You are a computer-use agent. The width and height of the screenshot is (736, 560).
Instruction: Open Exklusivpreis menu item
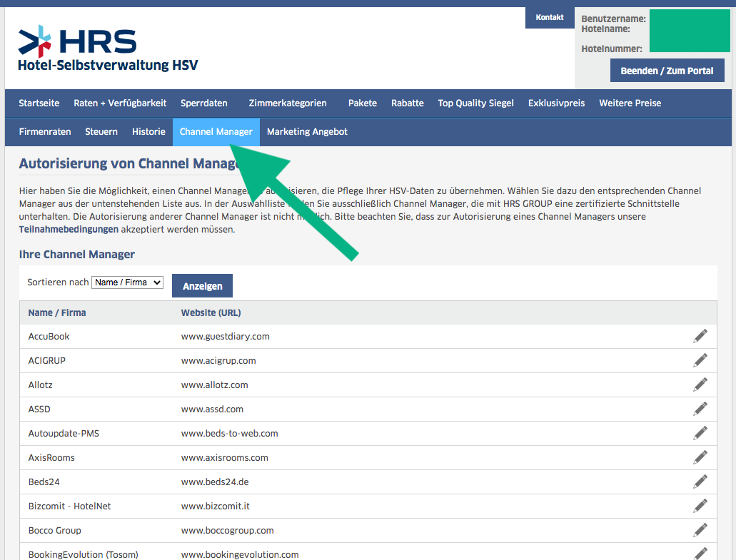click(556, 103)
